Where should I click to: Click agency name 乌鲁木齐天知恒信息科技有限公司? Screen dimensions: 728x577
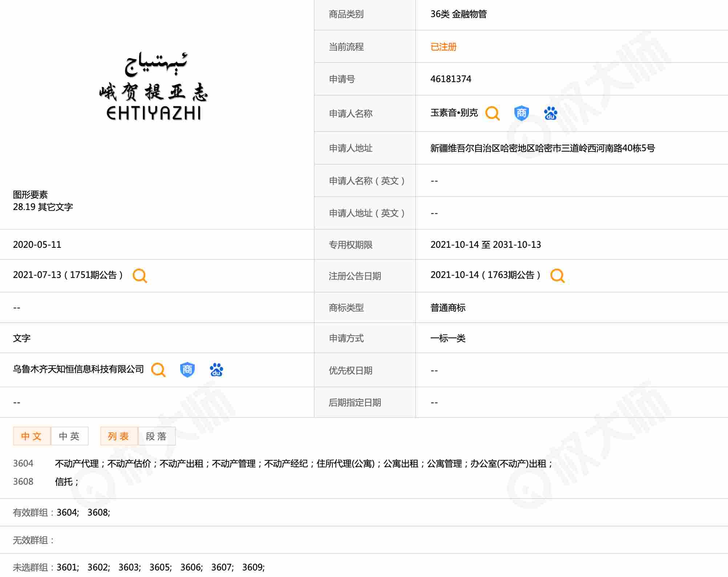(x=78, y=370)
